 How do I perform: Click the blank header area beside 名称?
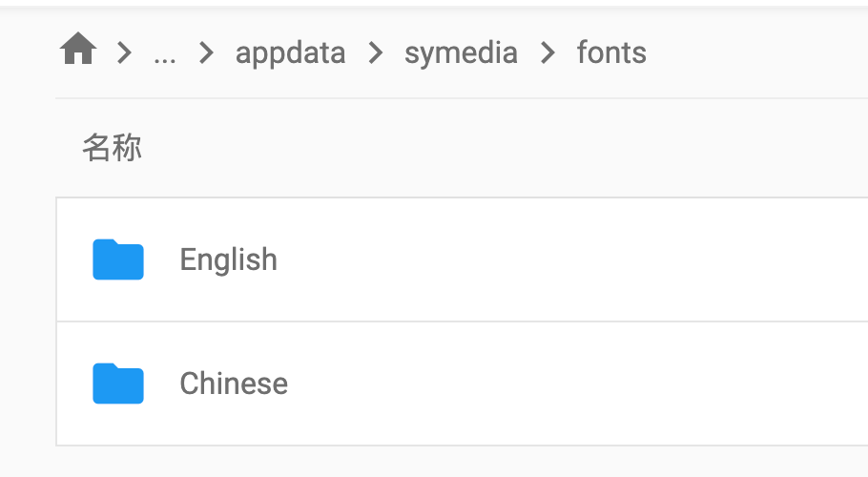(498, 148)
